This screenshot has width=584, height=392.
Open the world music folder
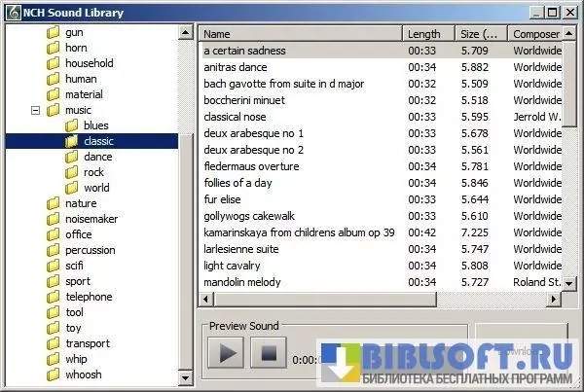coord(96,188)
